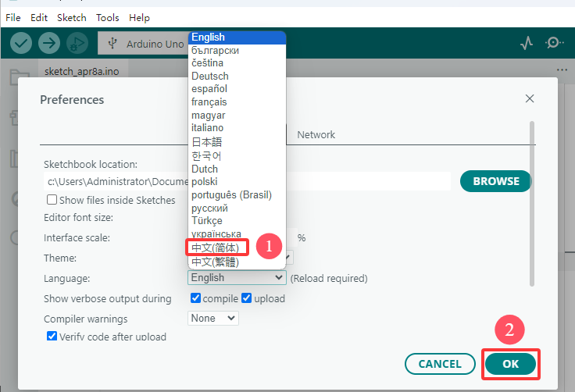Select 中文(繁體) in the language list
Viewport: 575px width, 392px height.
237,262
